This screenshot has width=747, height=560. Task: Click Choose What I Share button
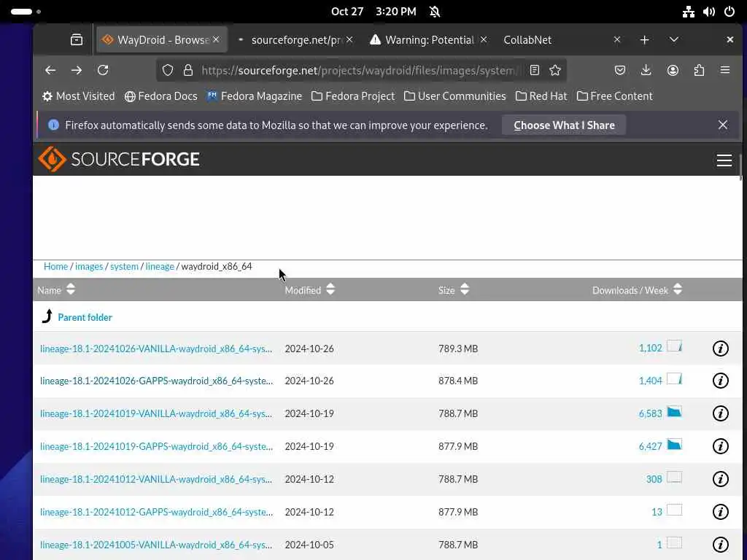tap(564, 125)
